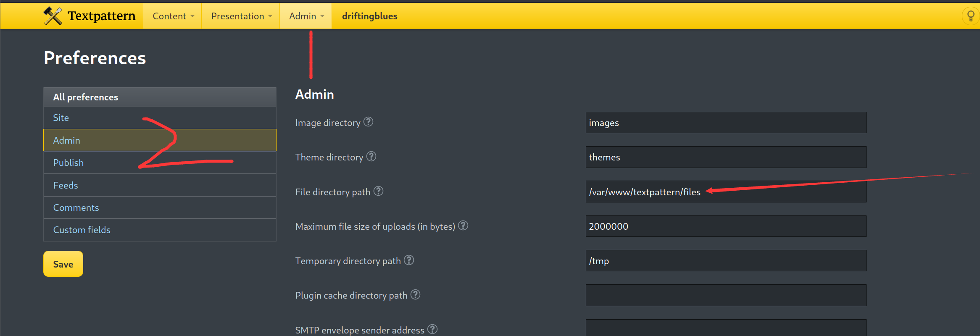
Task: Expand the Content dropdown menu
Action: [173, 16]
